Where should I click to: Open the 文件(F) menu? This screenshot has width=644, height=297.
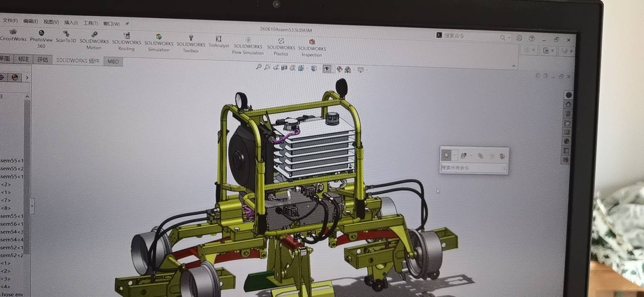[10, 21]
